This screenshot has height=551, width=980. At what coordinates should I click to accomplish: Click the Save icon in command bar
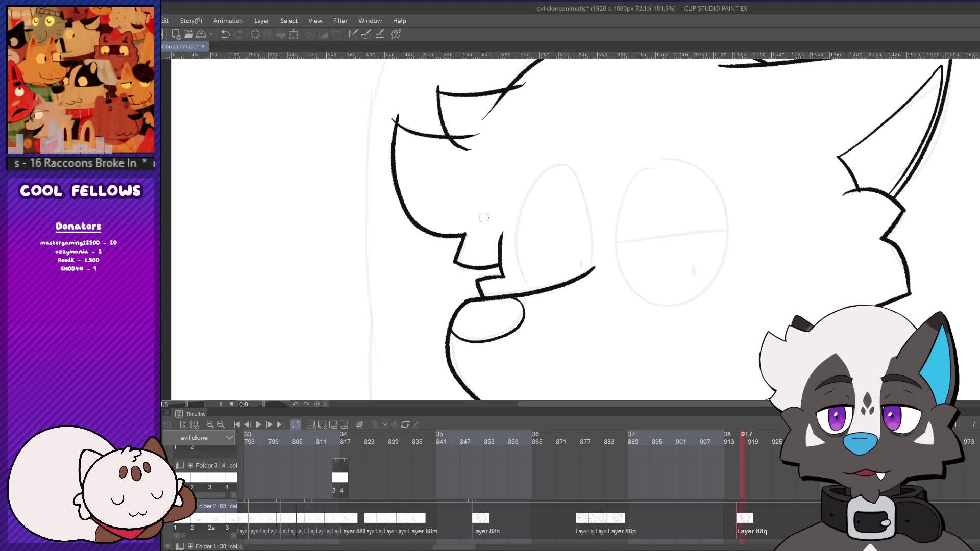coord(201,34)
